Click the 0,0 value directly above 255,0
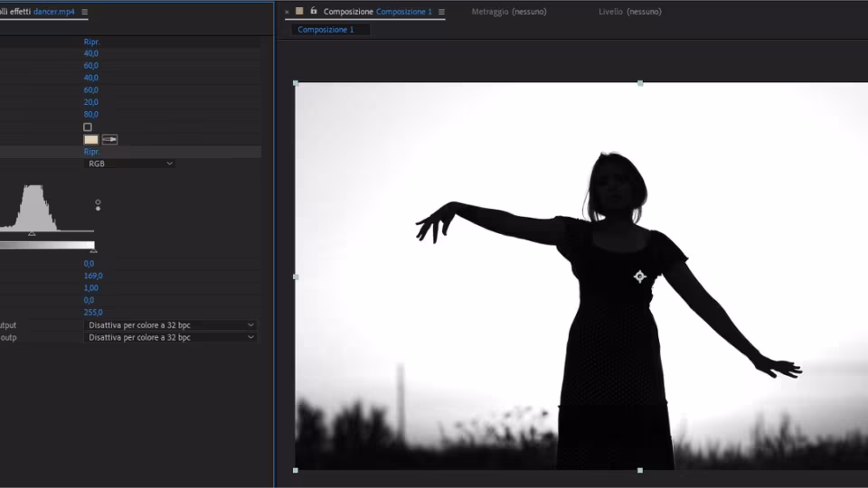The height and width of the screenshot is (488, 868). point(89,300)
